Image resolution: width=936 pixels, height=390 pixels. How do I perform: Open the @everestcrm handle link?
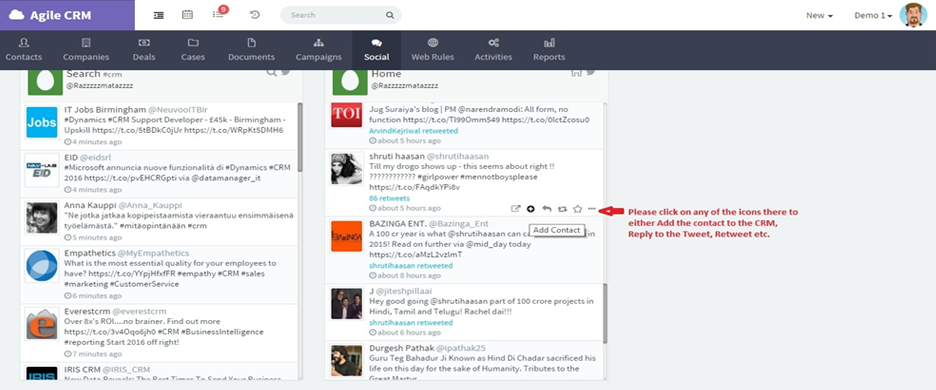140,311
